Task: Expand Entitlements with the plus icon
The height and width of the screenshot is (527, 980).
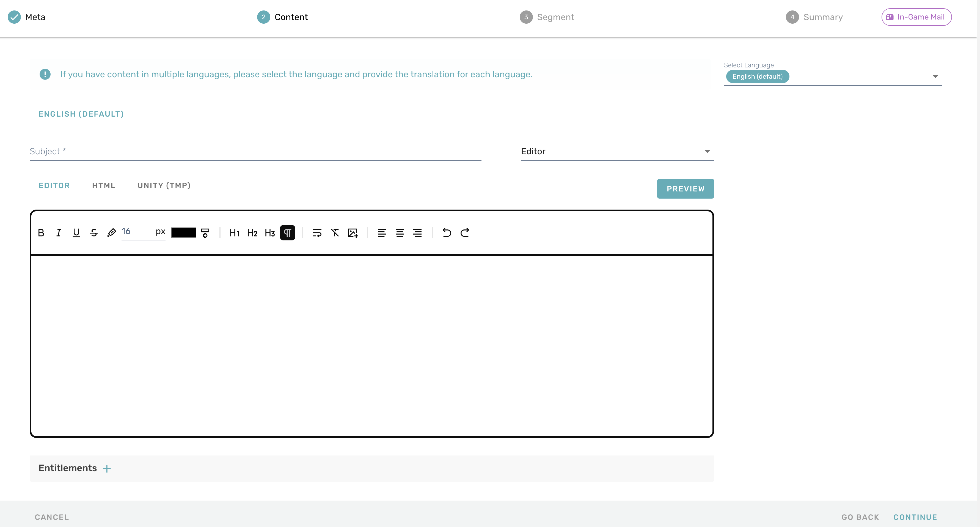Action: coord(107,468)
